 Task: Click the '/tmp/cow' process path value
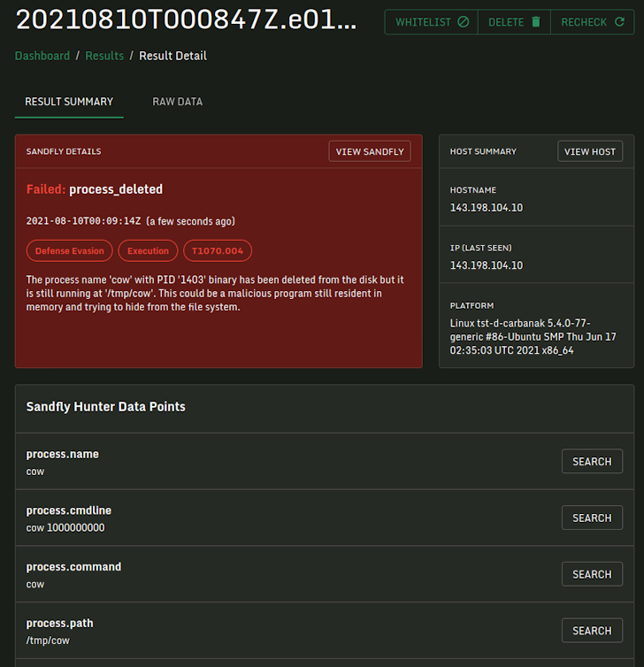pyautogui.click(x=48, y=640)
